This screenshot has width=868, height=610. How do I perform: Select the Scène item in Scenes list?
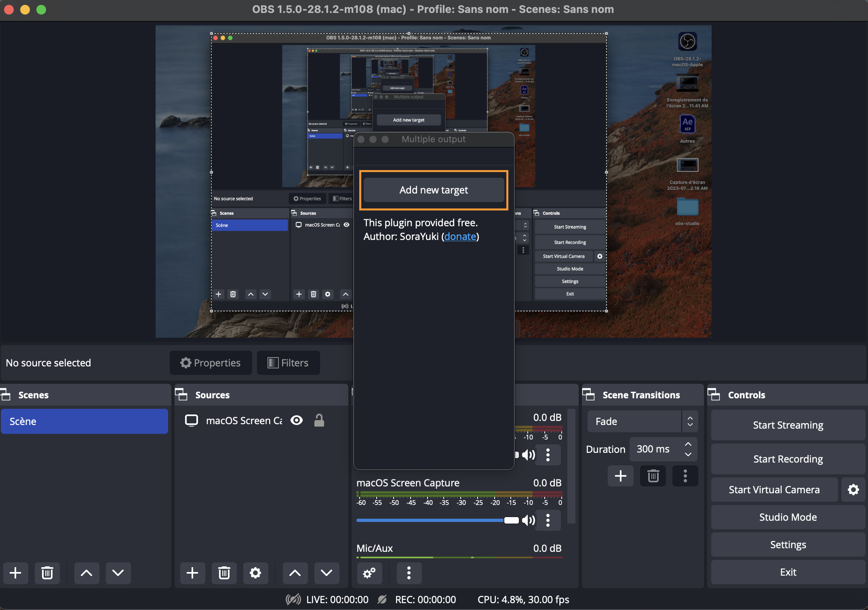pyautogui.click(x=84, y=421)
